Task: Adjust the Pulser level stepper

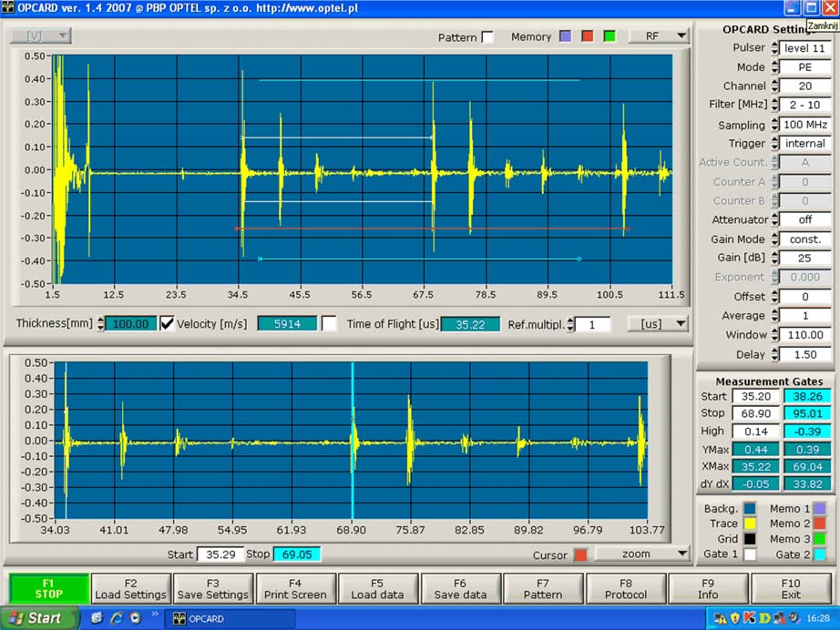Action: tap(774, 48)
